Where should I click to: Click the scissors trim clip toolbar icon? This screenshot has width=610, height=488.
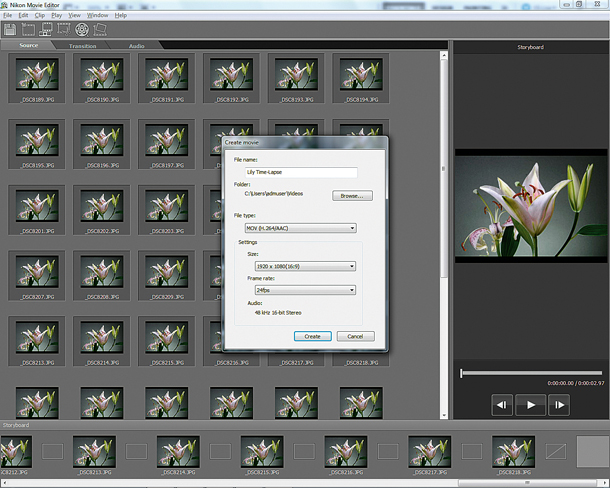click(64, 30)
